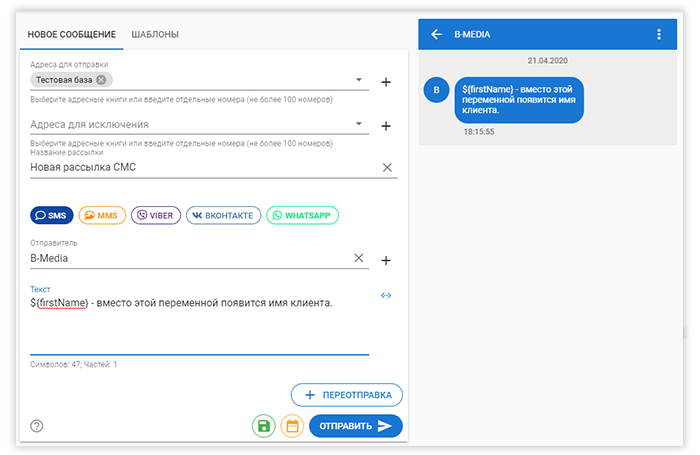Save the message with green floppy icon
Screen dimensions: 700x455
(x=264, y=426)
